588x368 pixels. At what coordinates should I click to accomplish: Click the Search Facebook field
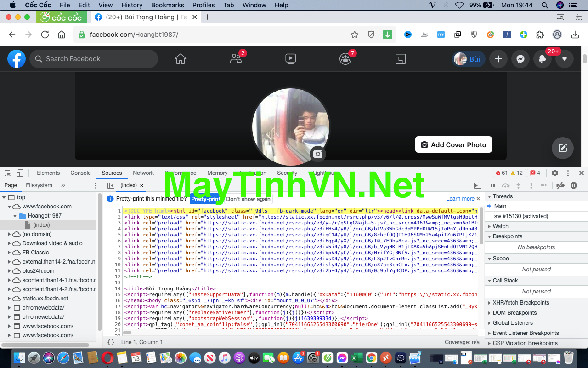click(94, 59)
